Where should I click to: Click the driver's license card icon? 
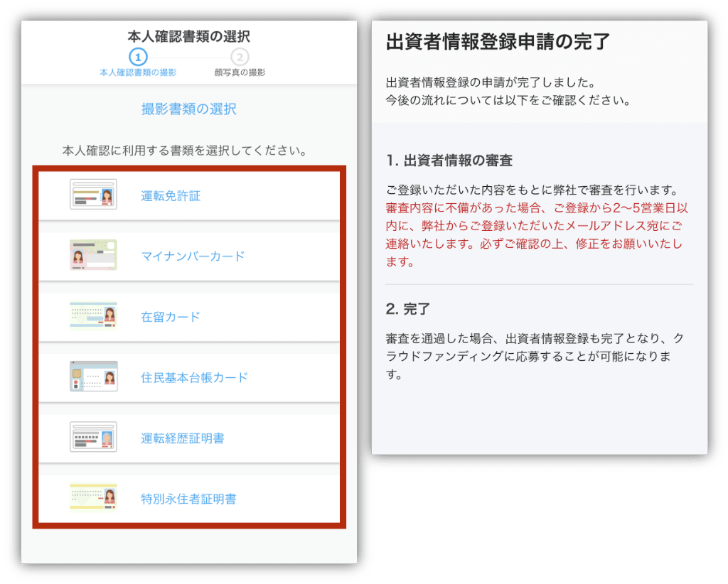93,195
